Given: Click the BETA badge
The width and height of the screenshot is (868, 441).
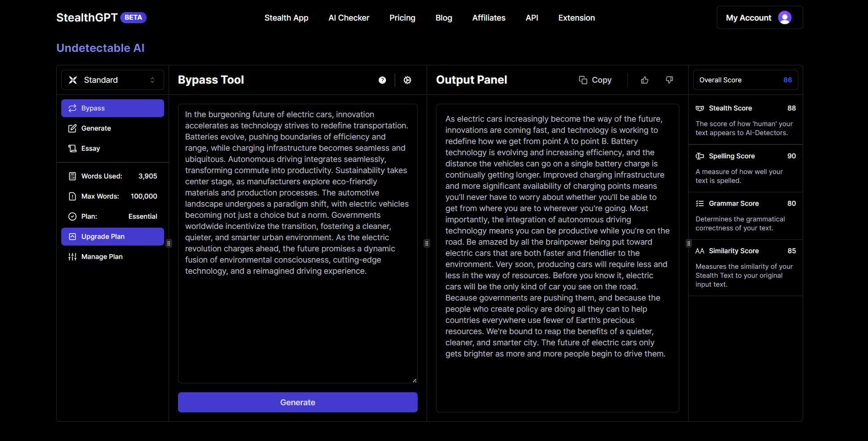Looking at the screenshot, I should point(133,17).
